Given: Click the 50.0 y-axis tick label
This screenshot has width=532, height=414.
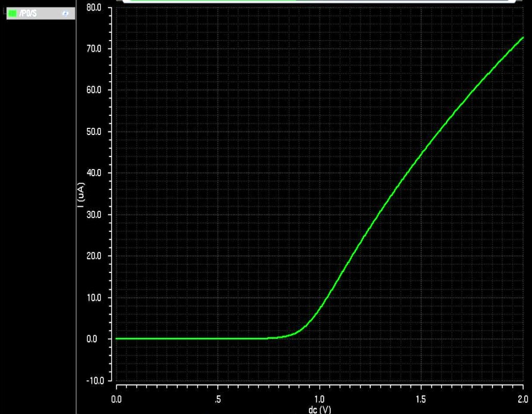Looking at the screenshot, I should coord(94,131).
